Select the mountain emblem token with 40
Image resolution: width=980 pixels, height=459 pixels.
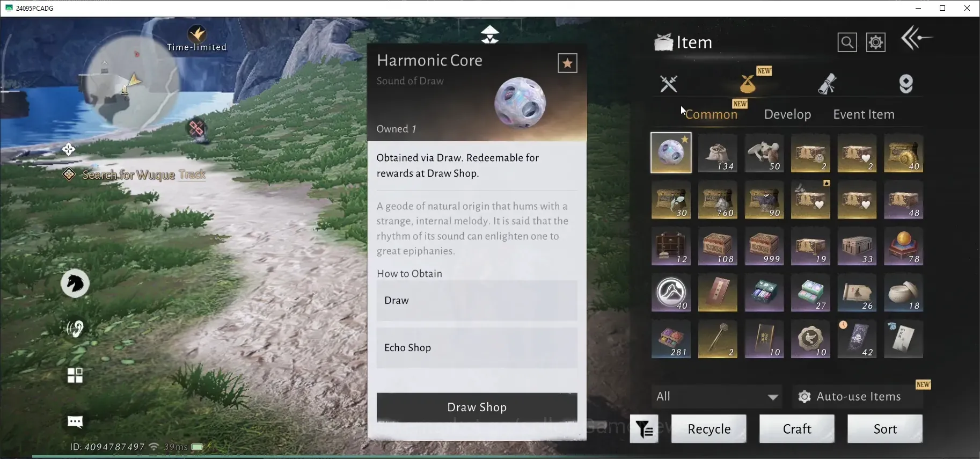click(671, 293)
